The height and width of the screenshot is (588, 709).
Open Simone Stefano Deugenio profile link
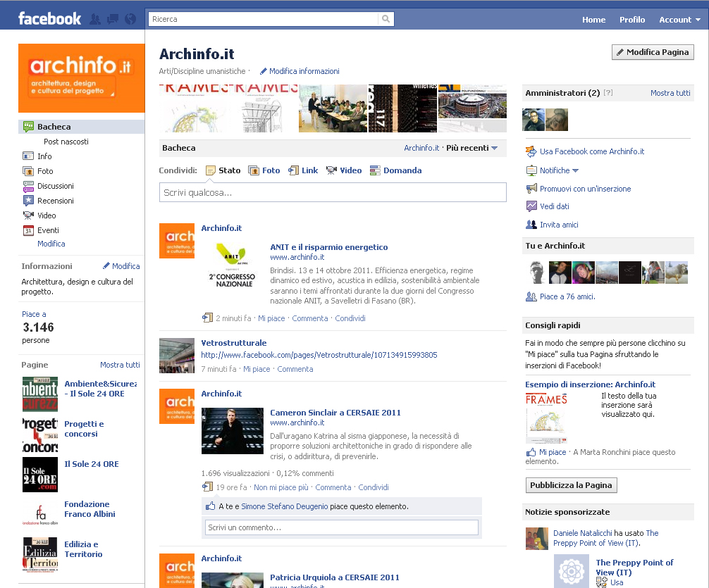[x=285, y=506]
